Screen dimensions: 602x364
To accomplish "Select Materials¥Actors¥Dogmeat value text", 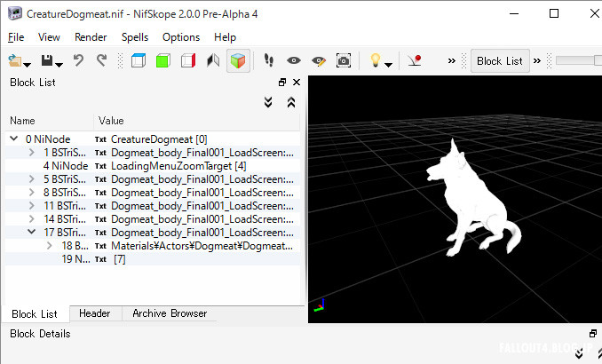I will tap(202, 246).
